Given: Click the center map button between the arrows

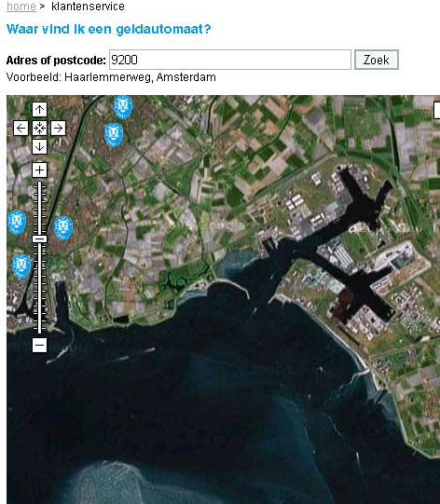Looking at the screenshot, I should [x=39, y=129].
